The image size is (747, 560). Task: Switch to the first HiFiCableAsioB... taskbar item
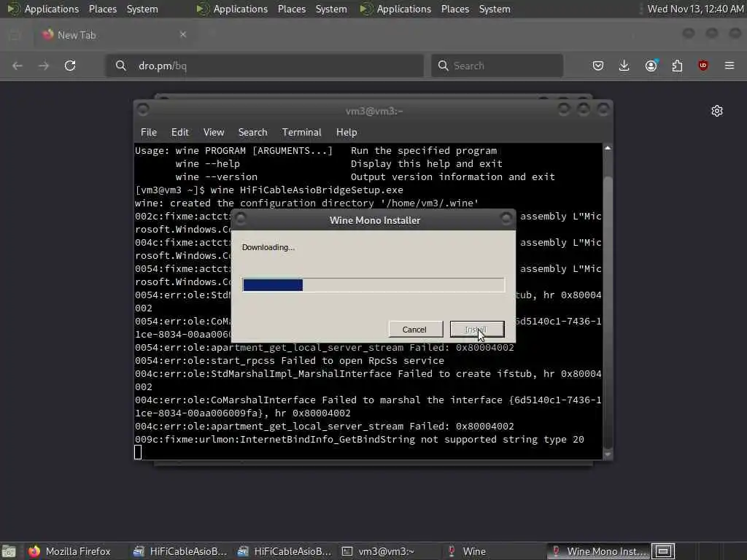(180, 551)
